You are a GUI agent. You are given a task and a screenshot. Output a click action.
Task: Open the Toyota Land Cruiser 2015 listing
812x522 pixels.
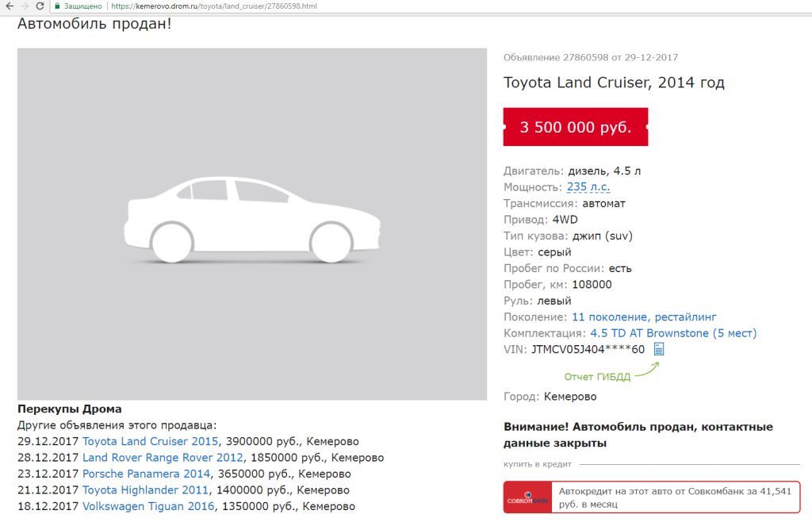tap(150, 441)
